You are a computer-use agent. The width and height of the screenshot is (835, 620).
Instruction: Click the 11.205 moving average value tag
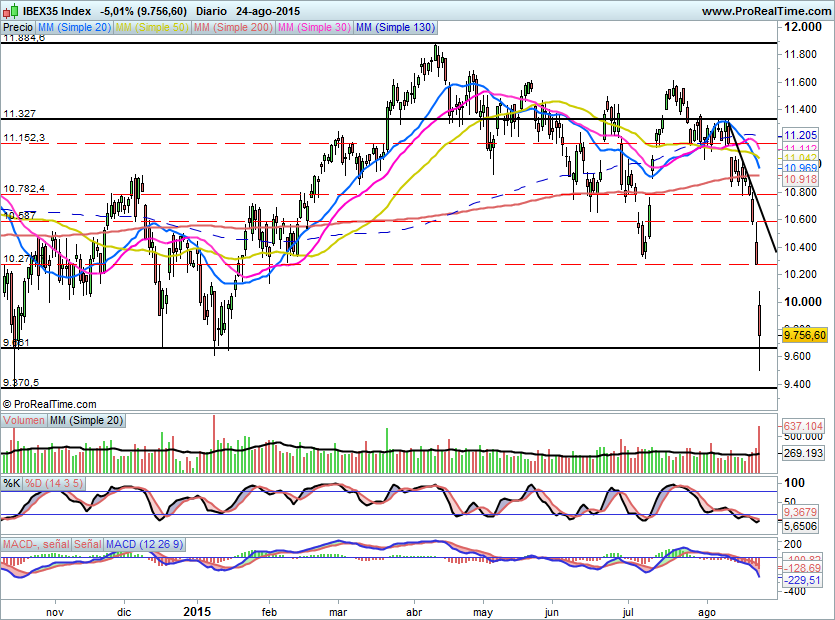[800, 135]
